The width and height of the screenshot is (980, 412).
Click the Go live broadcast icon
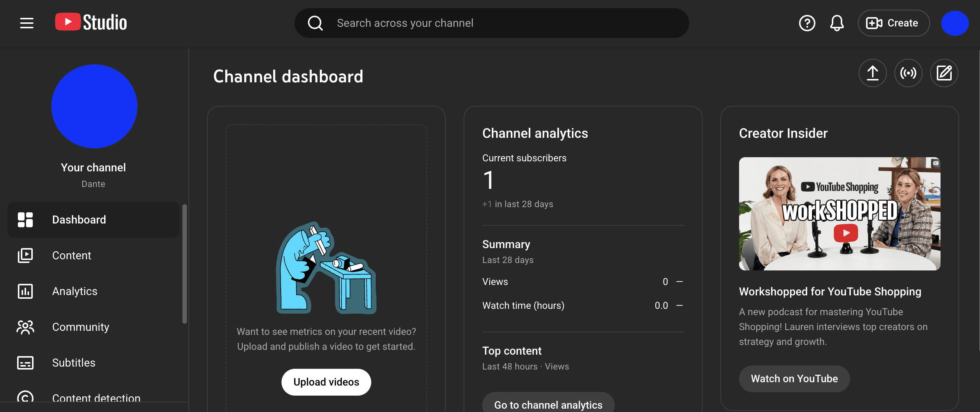pos(908,73)
